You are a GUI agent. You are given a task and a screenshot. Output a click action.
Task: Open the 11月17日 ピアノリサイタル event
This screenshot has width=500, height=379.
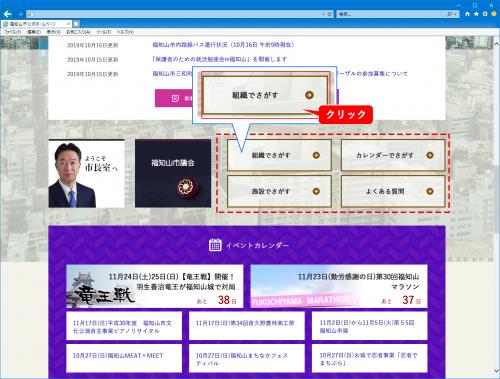pos(124,326)
